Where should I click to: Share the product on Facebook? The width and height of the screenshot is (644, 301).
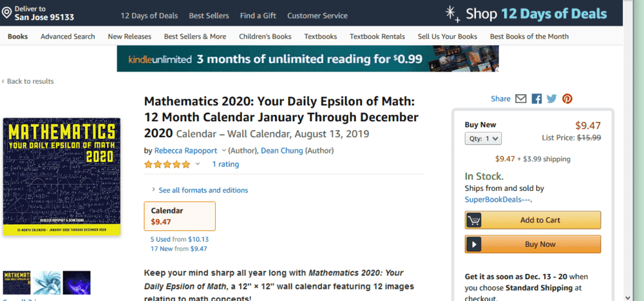coord(536,99)
